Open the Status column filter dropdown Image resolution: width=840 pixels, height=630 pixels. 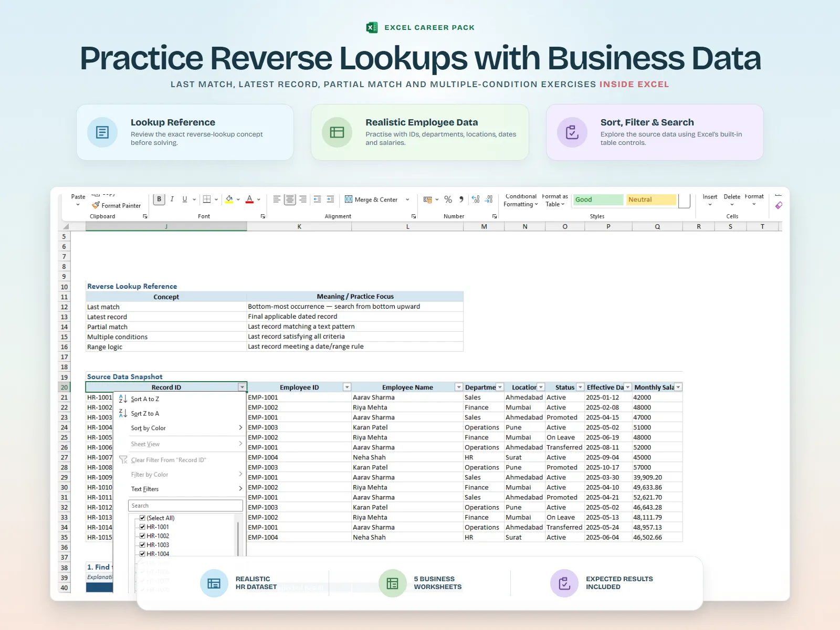pyautogui.click(x=580, y=387)
